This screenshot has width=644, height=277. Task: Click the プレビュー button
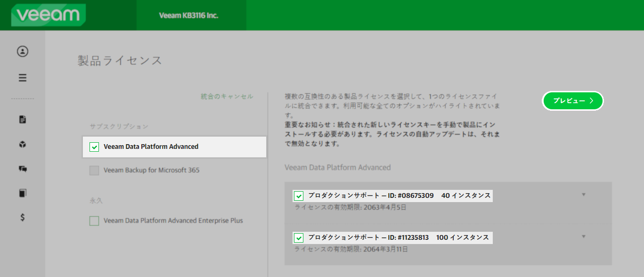coord(573,101)
